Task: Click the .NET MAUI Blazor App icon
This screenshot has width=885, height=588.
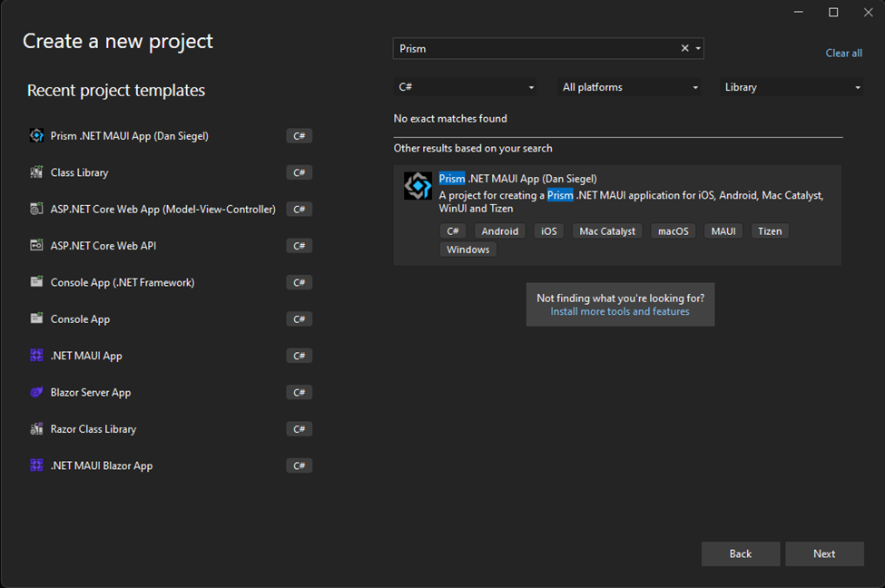Action: click(36, 465)
